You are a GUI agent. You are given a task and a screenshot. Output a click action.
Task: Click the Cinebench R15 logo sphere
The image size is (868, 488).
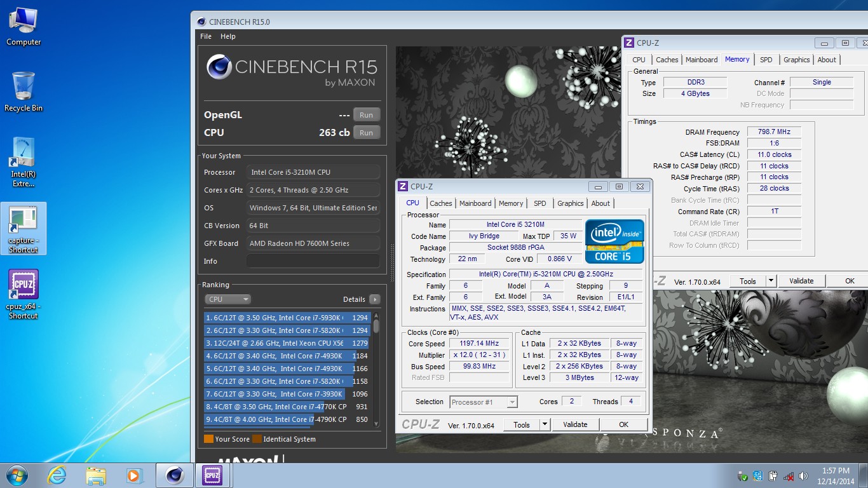[x=219, y=67]
